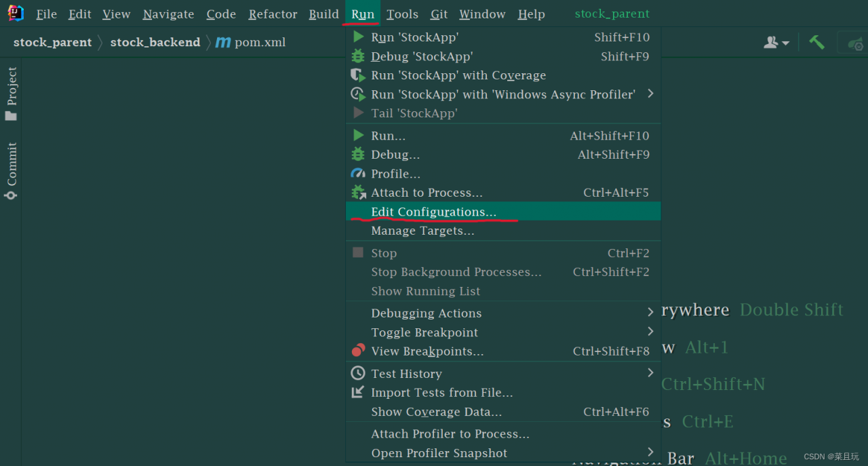The image size is (868, 466).
Task: Expand the Windows Async Profiler submenu arrow
Action: [650, 94]
